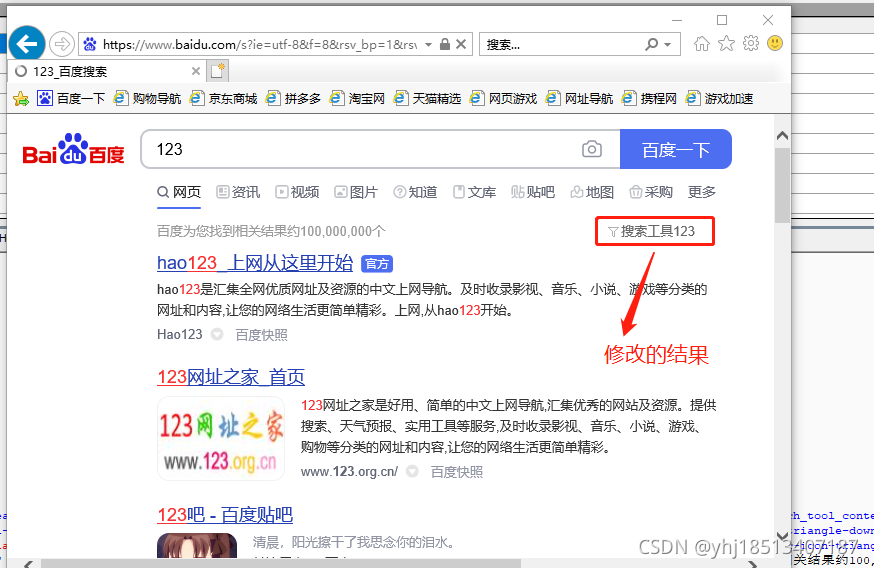Click the browser search box

(x=560, y=45)
